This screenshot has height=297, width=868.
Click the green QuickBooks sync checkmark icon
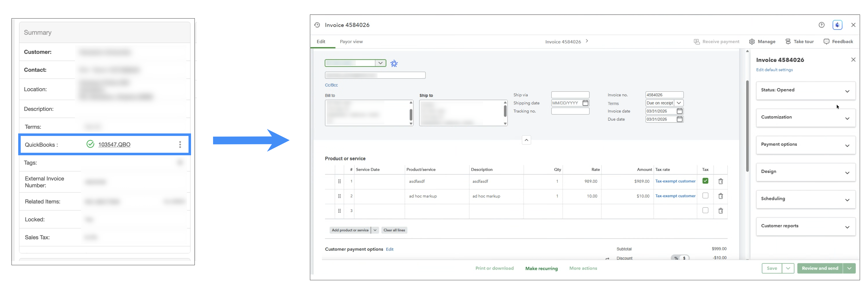tap(90, 144)
